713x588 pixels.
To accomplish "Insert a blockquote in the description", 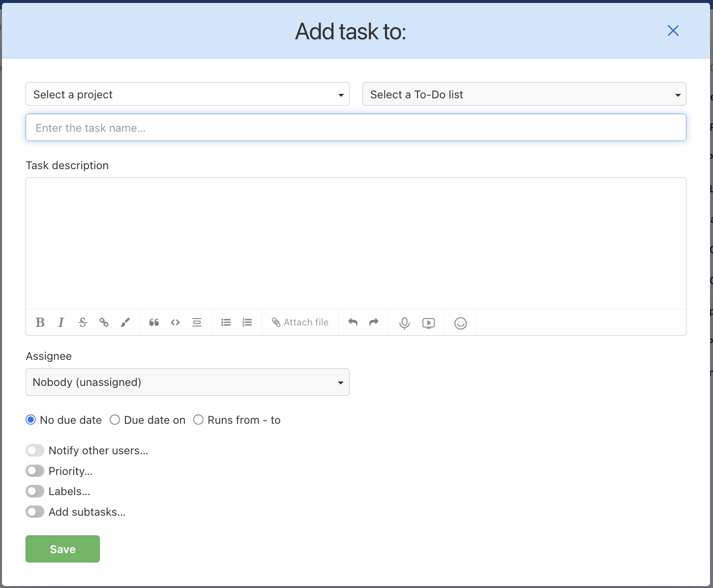I will [x=154, y=322].
